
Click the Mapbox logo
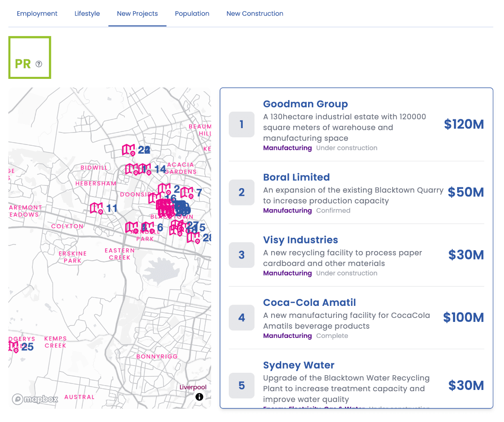coord(35,399)
